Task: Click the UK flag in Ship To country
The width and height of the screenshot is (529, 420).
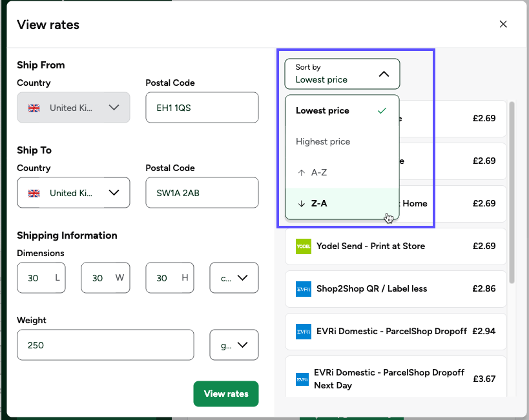Action: click(x=34, y=192)
